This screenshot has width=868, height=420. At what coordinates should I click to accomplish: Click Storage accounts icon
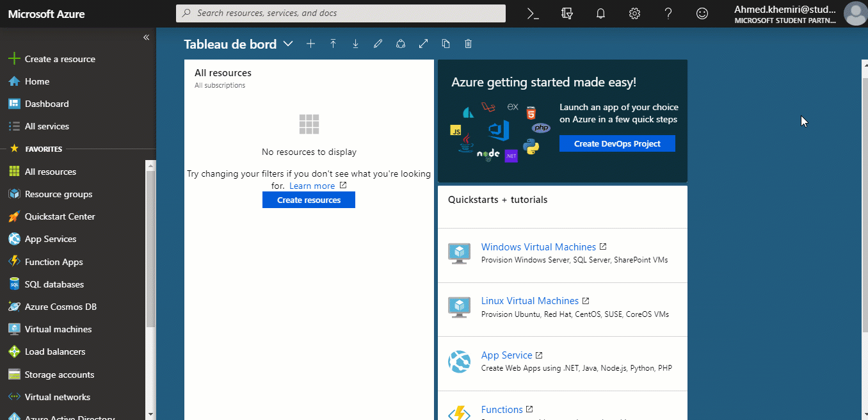click(14, 375)
